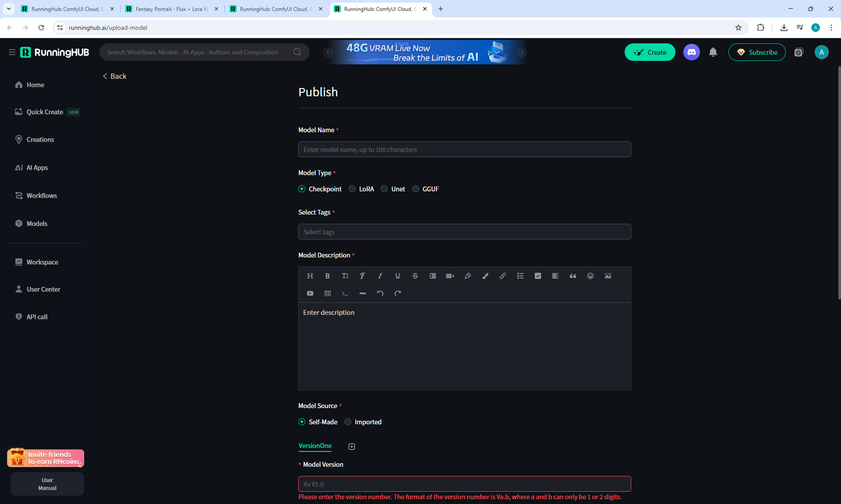Viewport: 841px width, 504px height.
Task: Click the Subscribe button
Action: pyautogui.click(x=756, y=53)
